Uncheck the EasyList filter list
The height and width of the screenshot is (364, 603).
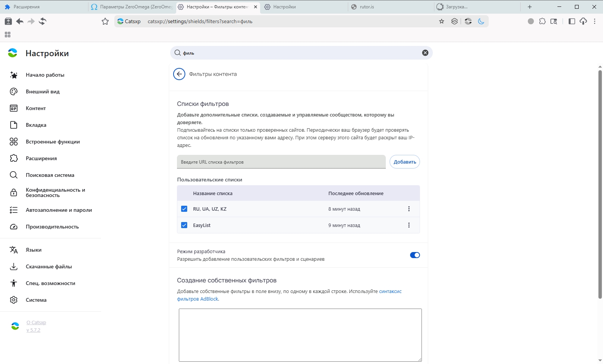(x=184, y=225)
